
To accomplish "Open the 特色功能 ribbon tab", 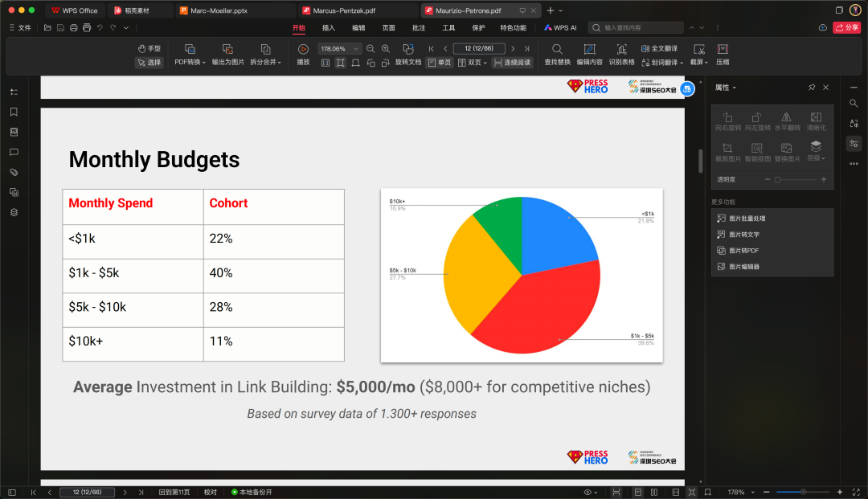I will coord(513,27).
